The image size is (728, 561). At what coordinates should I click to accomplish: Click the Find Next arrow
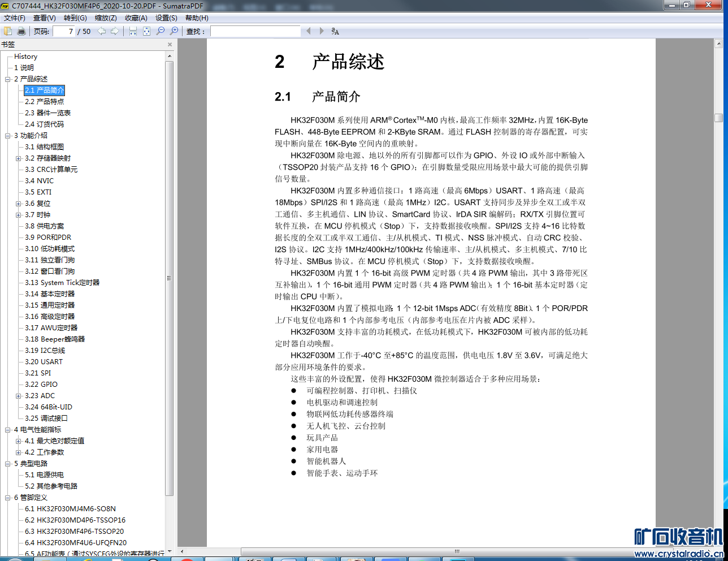click(322, 31)
